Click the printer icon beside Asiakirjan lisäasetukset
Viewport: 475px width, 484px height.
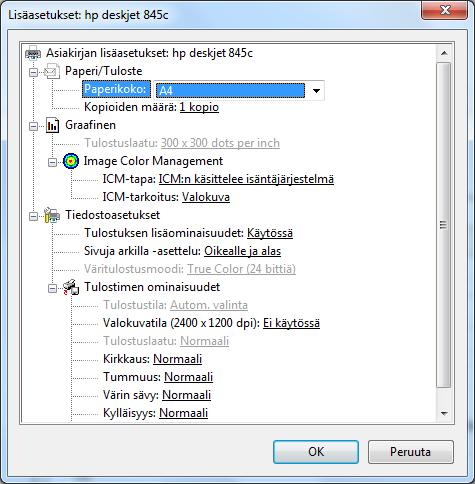click(33, 53)
